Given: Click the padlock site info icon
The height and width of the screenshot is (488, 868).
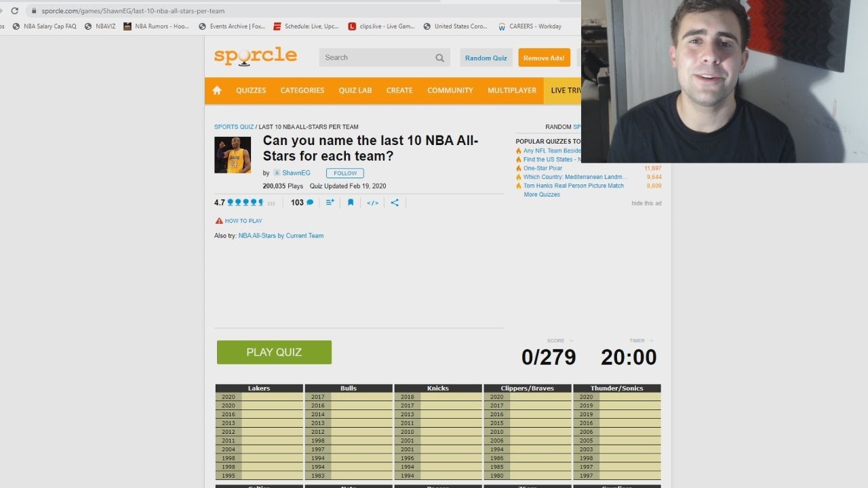Looking at the screenshot, I should click(x=33, y=11).
